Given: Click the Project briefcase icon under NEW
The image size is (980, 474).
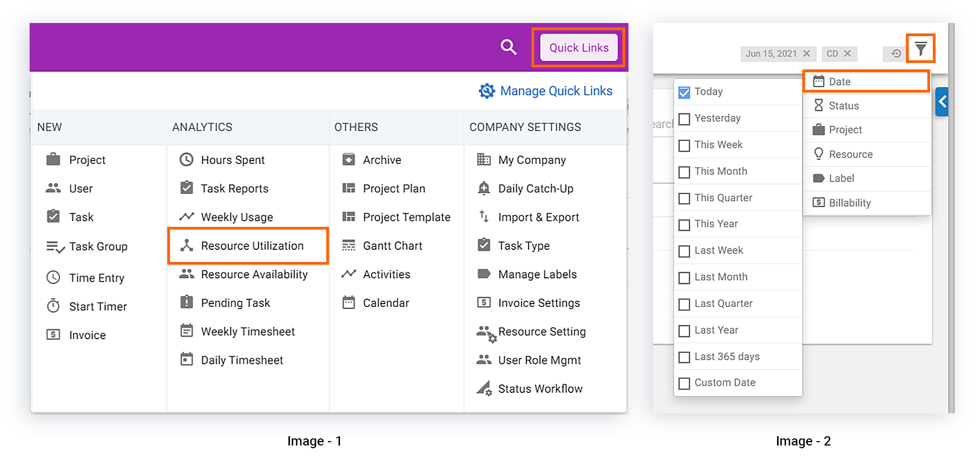Looking at the screenshot, I should coord(53,159).
